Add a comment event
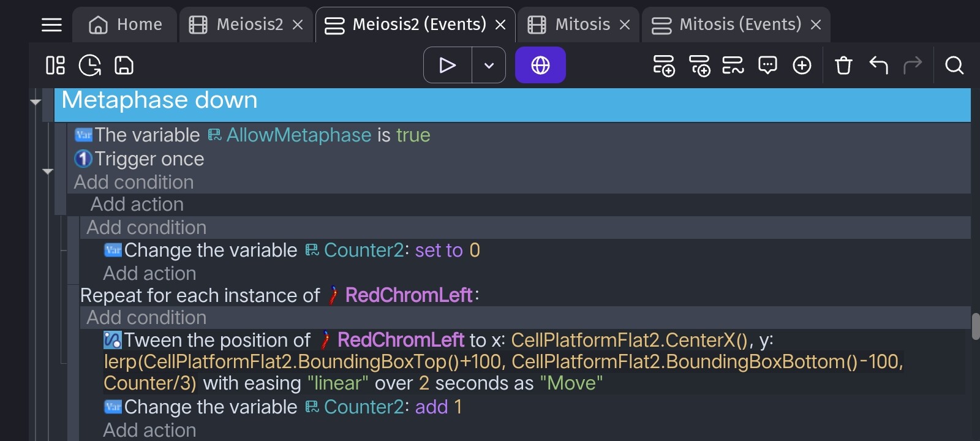The width and height of the screenshot is (980, 441). [x=767, y=65]
